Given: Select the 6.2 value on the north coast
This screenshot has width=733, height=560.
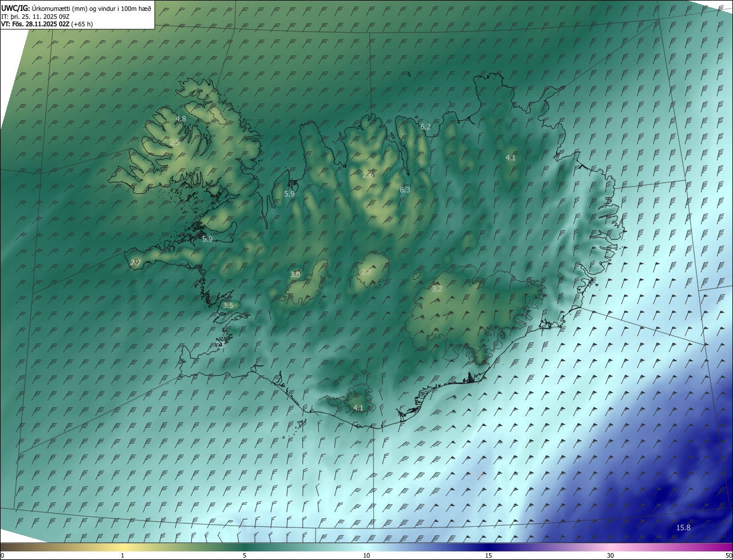Looking at the screenshot, I should pyautogui.click(x=425, y=127).
